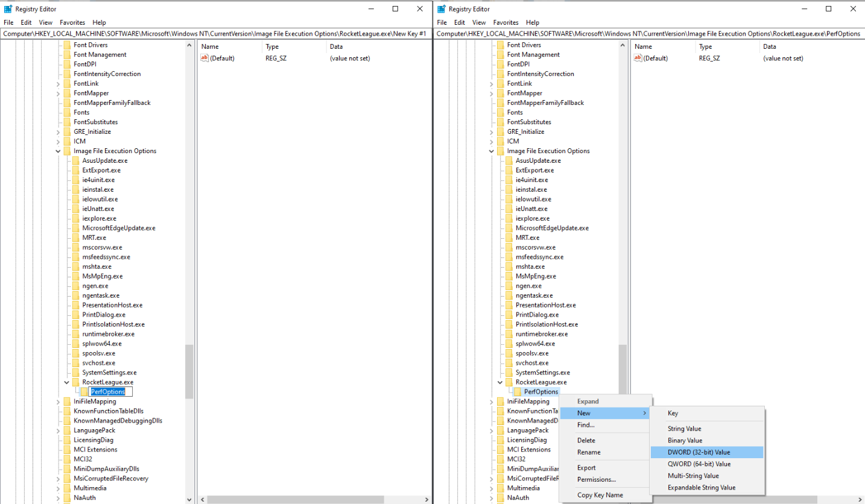Choose Rename in the context menu
The height and width of the screenshot is (504, 865).
[606, 452]
